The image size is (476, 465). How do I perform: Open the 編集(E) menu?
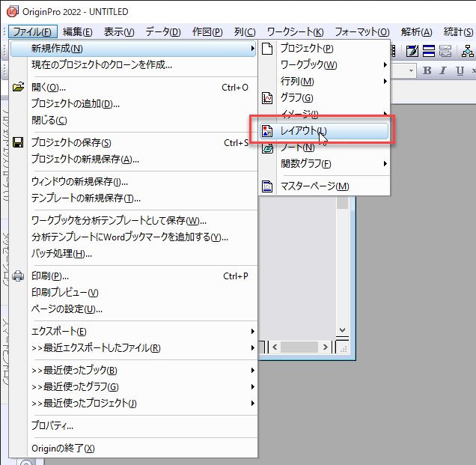coord(77,31)
